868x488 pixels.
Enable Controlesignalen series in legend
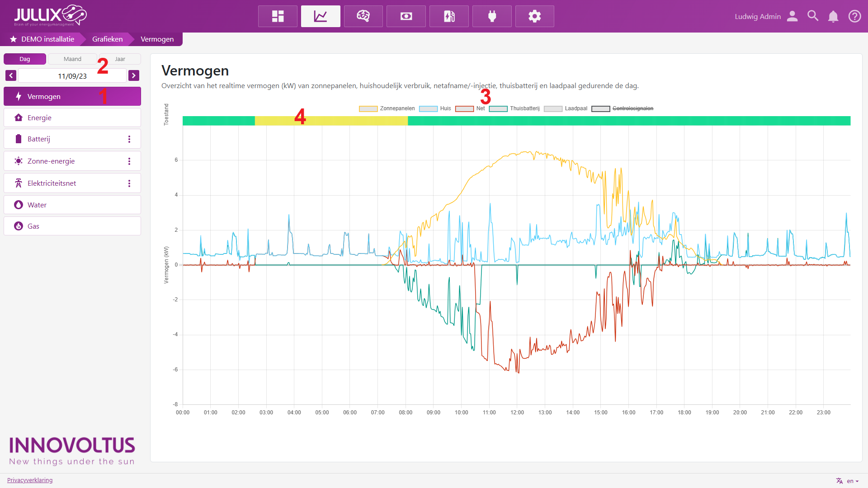tap(623, 108)
